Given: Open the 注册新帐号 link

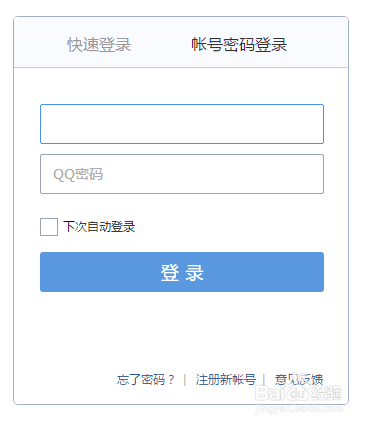Looking at the screenshot, I should [x=226, y=380].
